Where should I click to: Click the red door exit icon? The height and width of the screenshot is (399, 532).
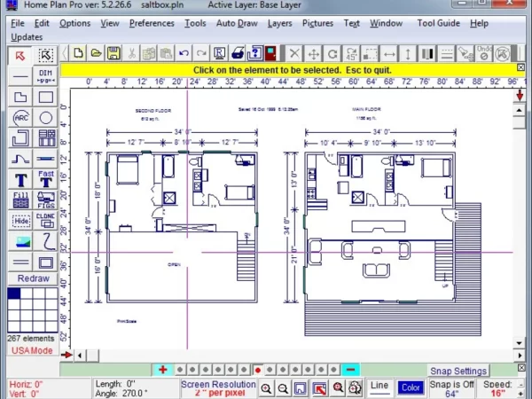[270, 53]
